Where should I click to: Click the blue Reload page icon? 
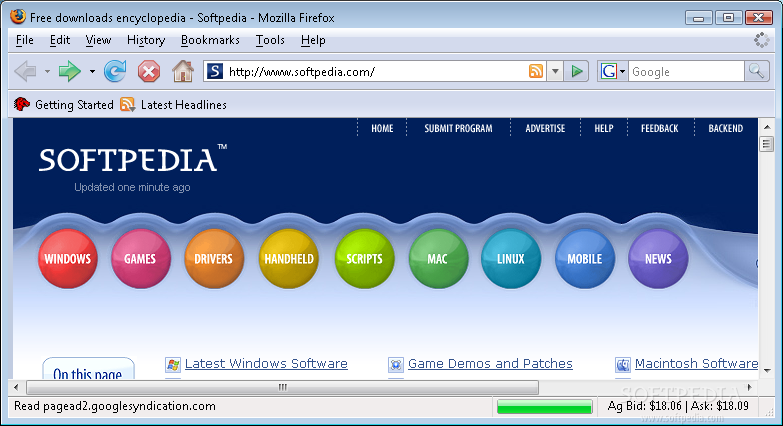[115, 71]
